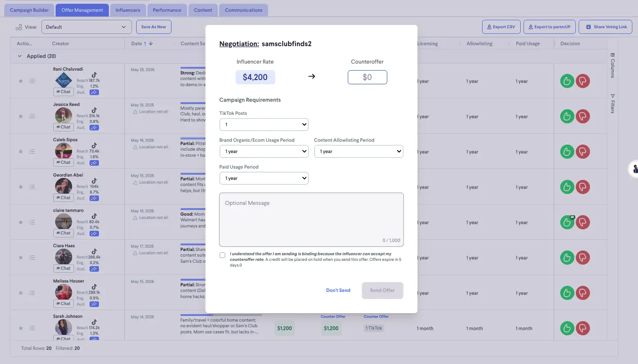Click TikTok icon for Caleb Sipos
The image size is (638, 364).
(94, 146)
